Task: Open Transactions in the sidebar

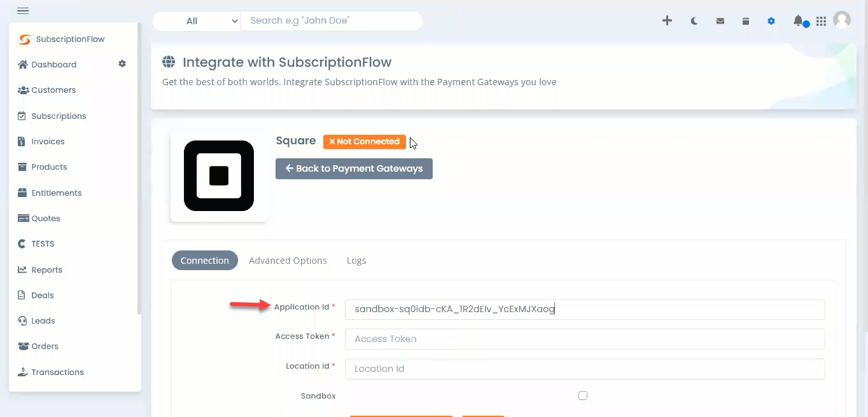Action: click(57, 372)
